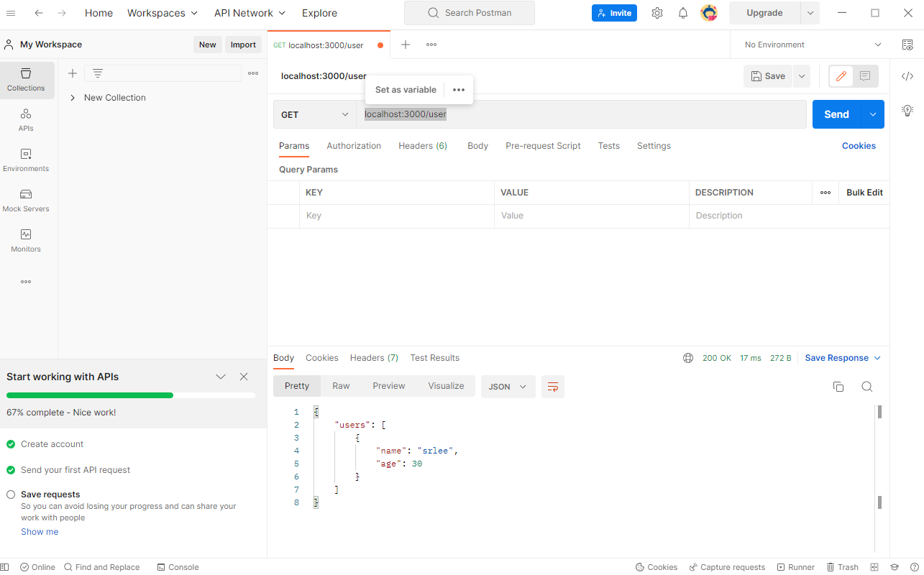Go forward with the right arrow
924x575 pixels.
(x=62, y=13)
